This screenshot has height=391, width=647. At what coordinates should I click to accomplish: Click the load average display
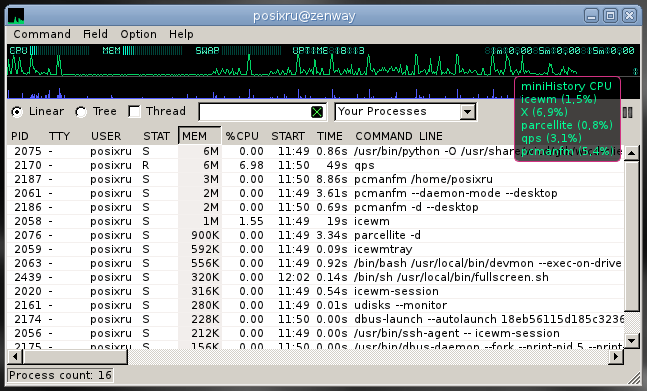[x=560, y=51]
